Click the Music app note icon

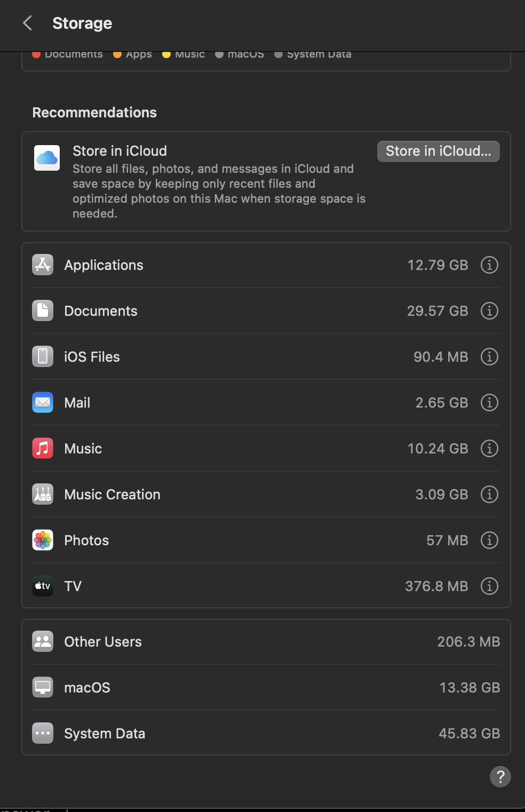[43, 449]
